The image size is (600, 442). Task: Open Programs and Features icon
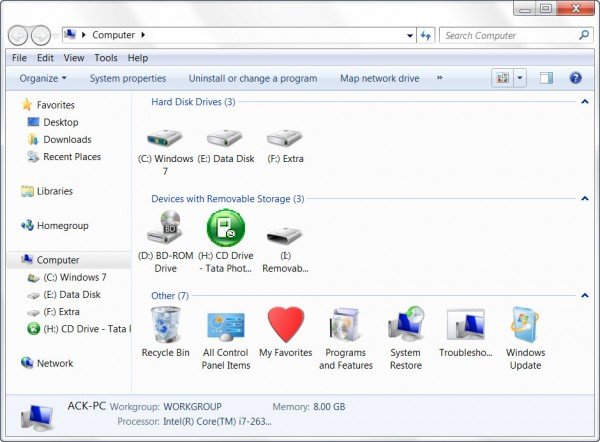point(345,325)
